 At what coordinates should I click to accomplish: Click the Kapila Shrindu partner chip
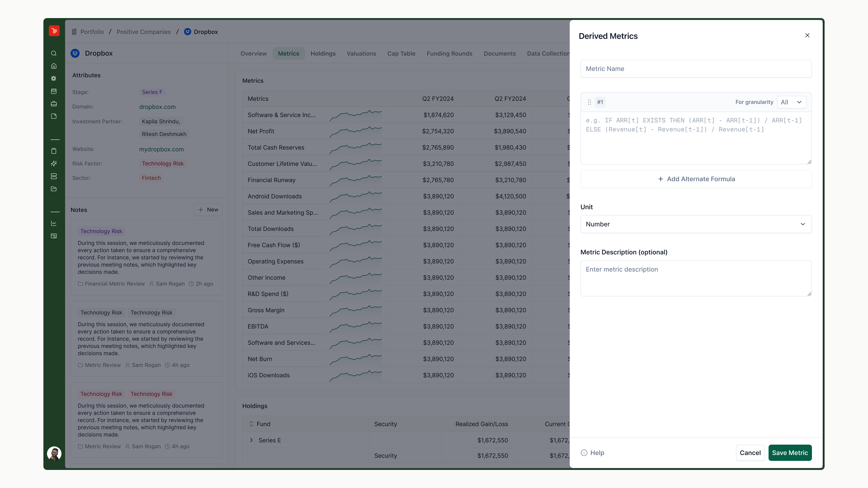[161, 122]
